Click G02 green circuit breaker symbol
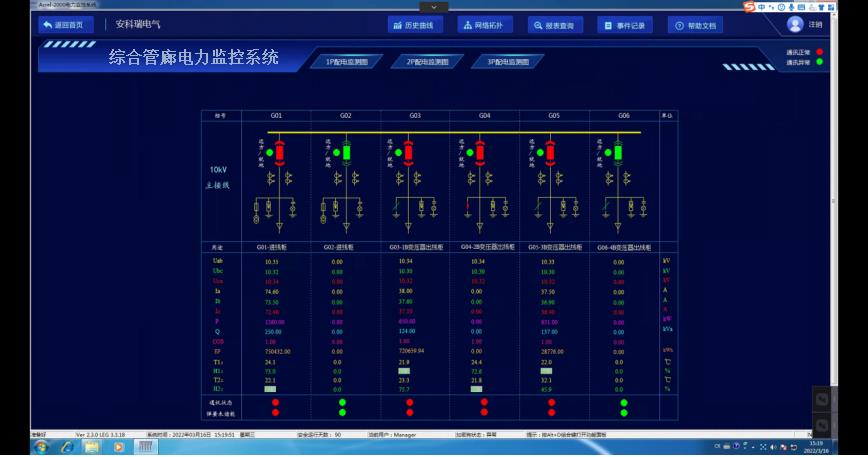 (x=347, y=152)
